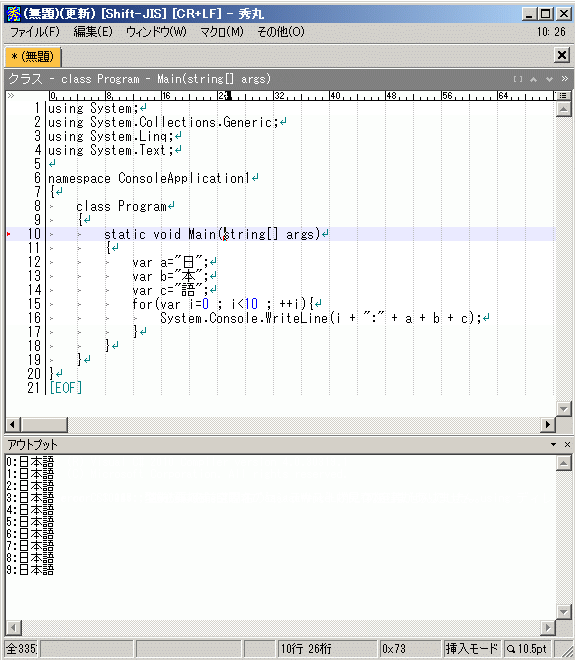The height and width of the screenshot is (660, 575).
Task: Jump to next function with down arrow
Action: coord(549,79)
